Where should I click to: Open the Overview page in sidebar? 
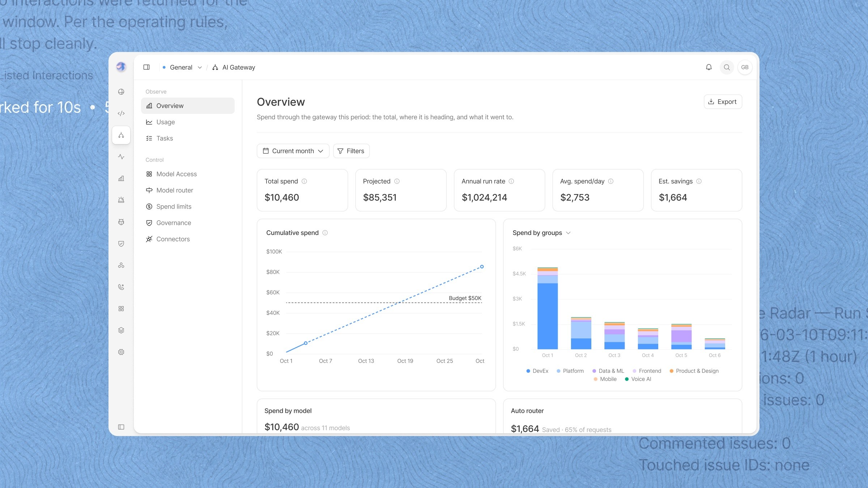(188, 106)
